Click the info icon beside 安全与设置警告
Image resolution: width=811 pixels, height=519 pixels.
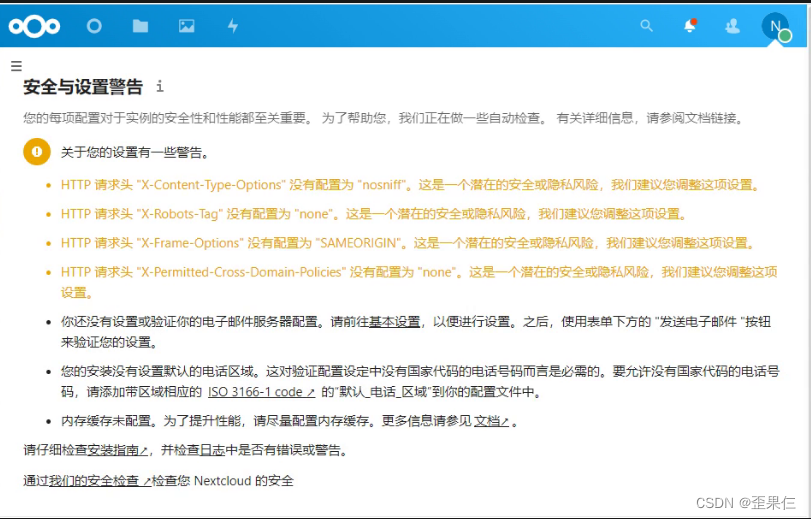pyautogui.click(x=160, y=86)
